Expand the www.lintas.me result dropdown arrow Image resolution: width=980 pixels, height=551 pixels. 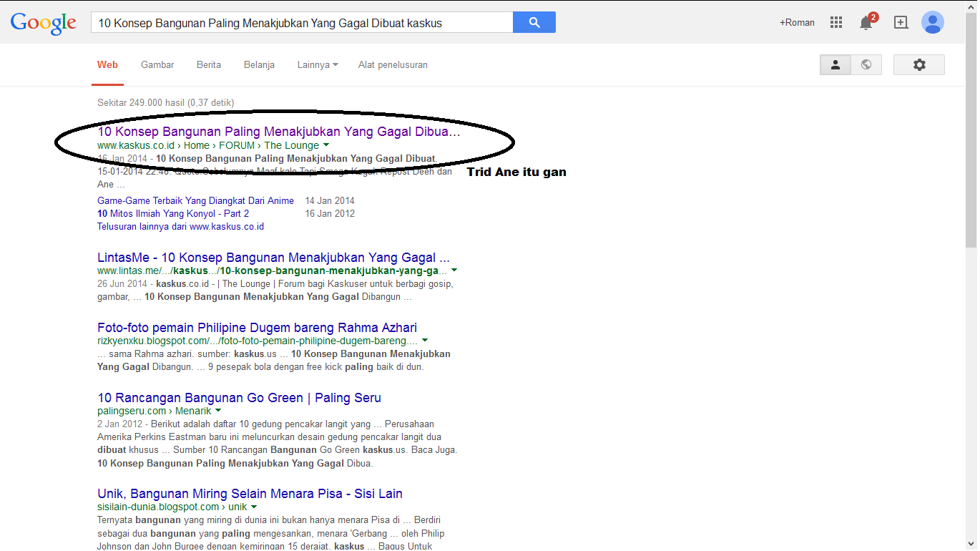pos(454,270)
